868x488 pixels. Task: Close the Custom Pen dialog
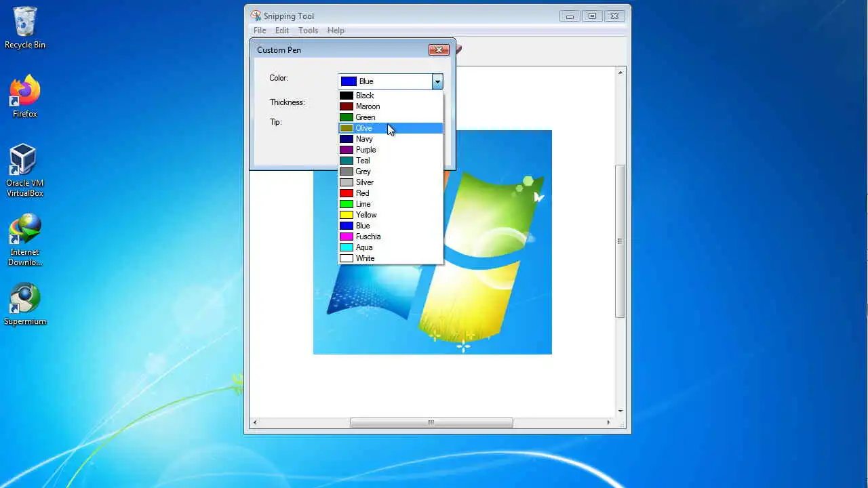pyautogui.click(x=439, y=49)
